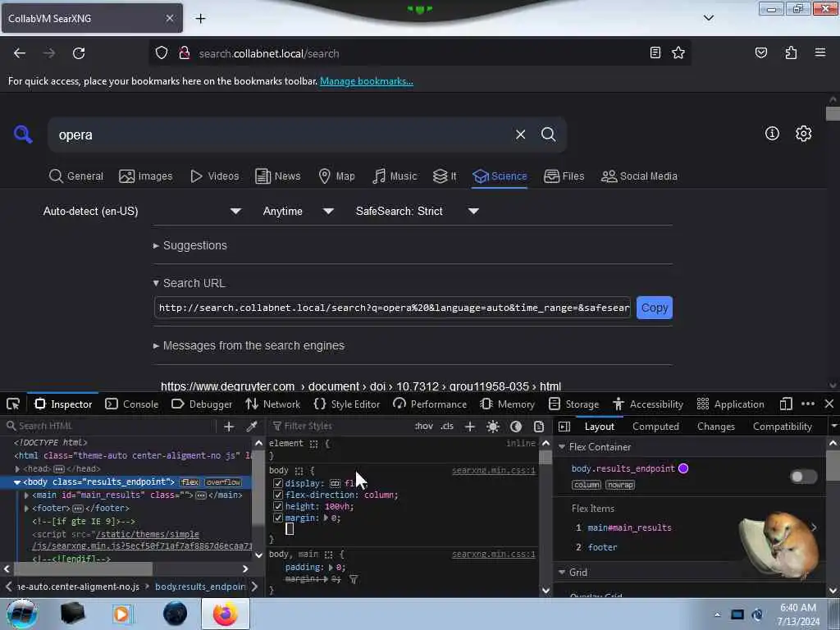Open searxng.min.css source link for body
The width and height of the screenshot is (840, 630).
pyautogui.click(x=493, y=470)
